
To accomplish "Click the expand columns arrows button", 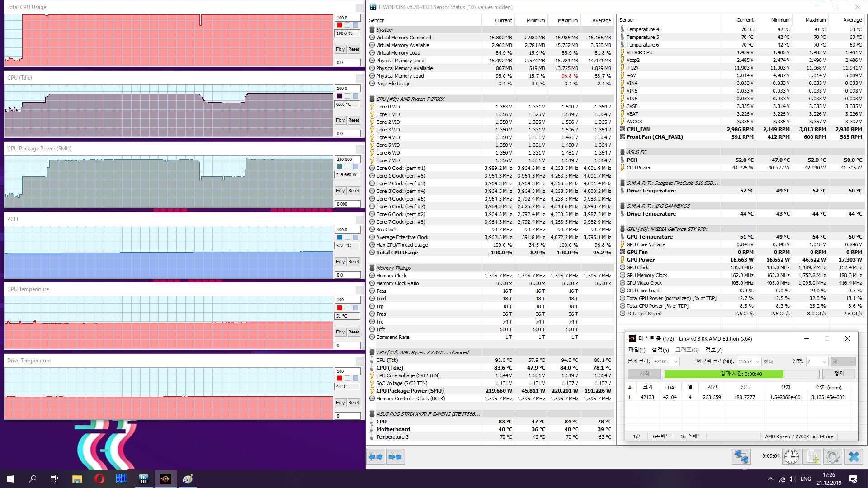I will [376, 457].
